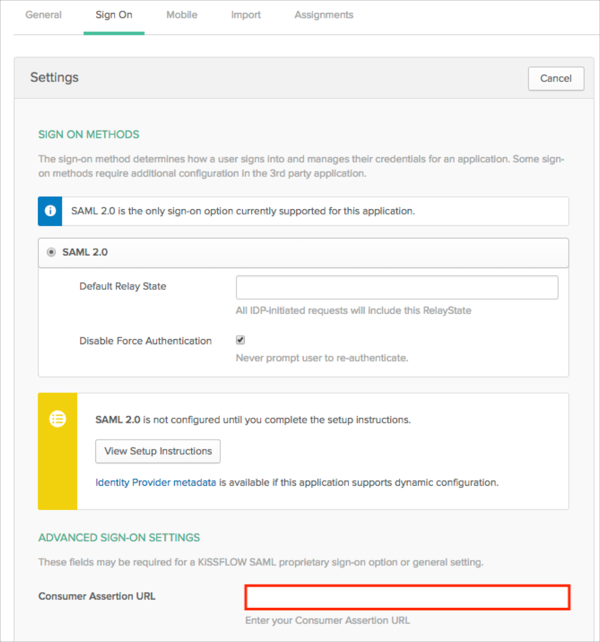Select the SAML 2.0 radio button

[51, 252]
